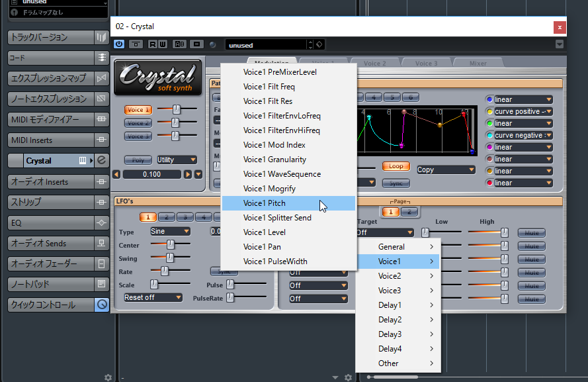
Task: Open the Reset off dropdown
Action: point(153,297)
